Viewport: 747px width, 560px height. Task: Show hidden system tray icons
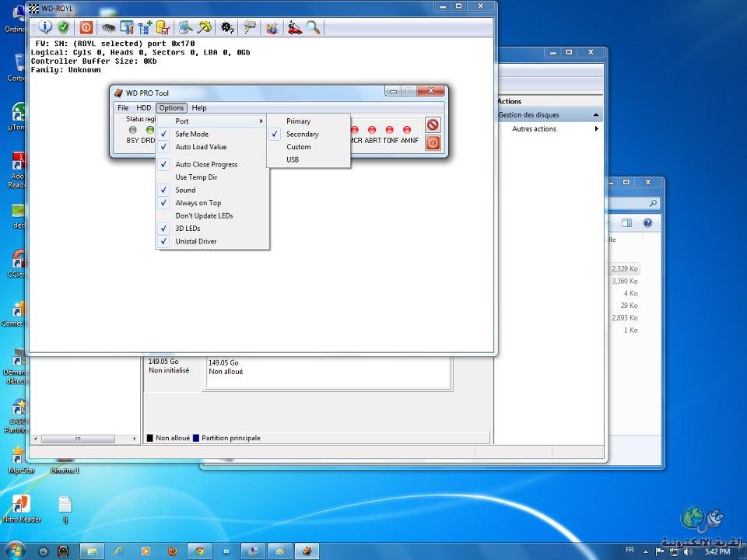tap(646, 552)
